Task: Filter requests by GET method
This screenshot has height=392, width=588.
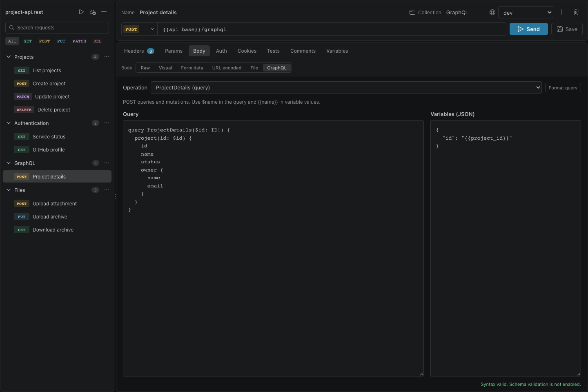Action: click(x=28, y=41)
